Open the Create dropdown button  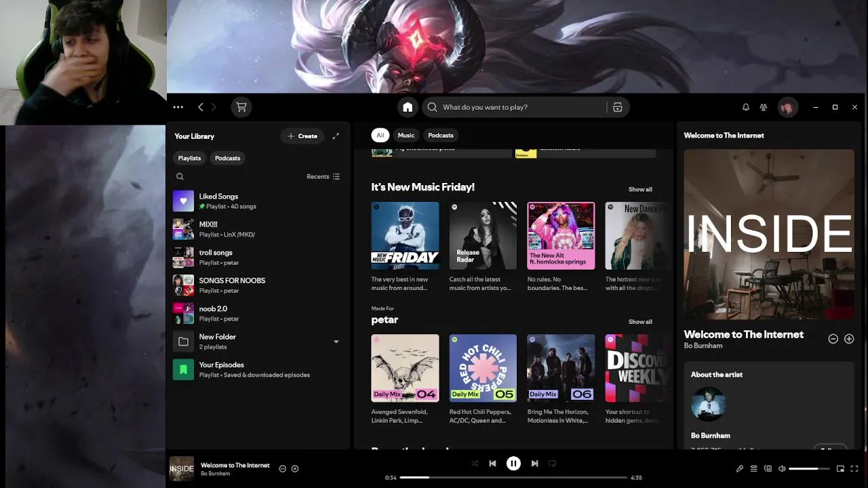pos(302,136)
